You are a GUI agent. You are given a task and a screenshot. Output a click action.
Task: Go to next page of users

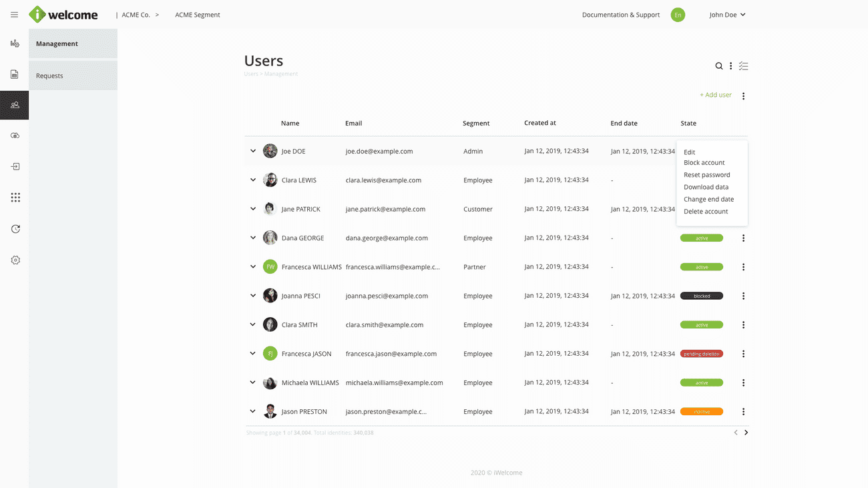pyautogui.click(x=746, y=433)
